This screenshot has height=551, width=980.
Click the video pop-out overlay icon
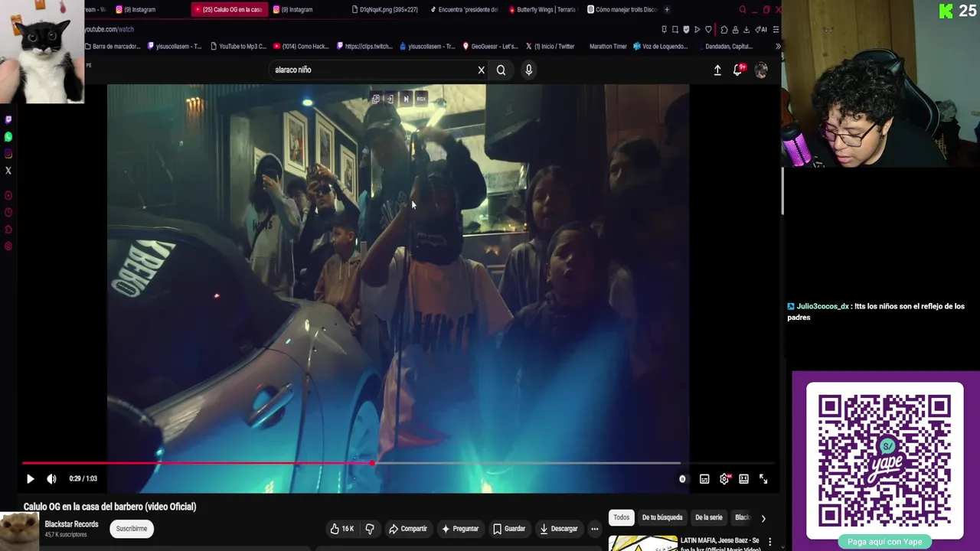[x=376, y=99]
